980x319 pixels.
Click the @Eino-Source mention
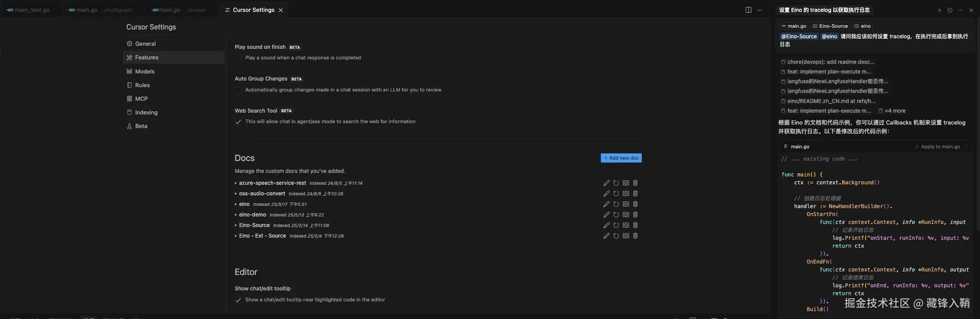pyautogui.click(x=799, y=37)
